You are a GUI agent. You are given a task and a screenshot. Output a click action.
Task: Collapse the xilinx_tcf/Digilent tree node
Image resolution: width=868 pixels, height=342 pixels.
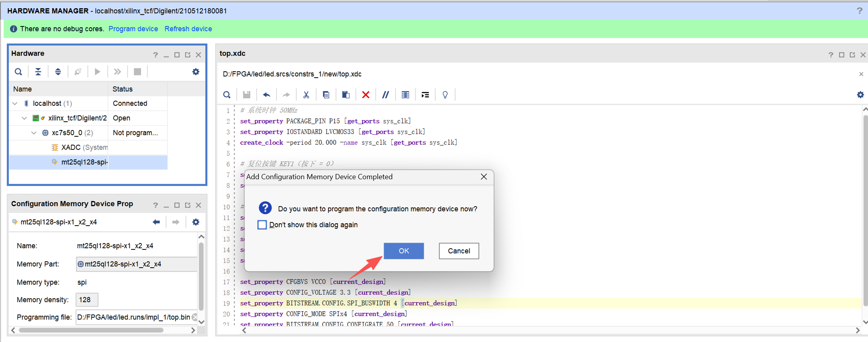click(x=24, y=118)
